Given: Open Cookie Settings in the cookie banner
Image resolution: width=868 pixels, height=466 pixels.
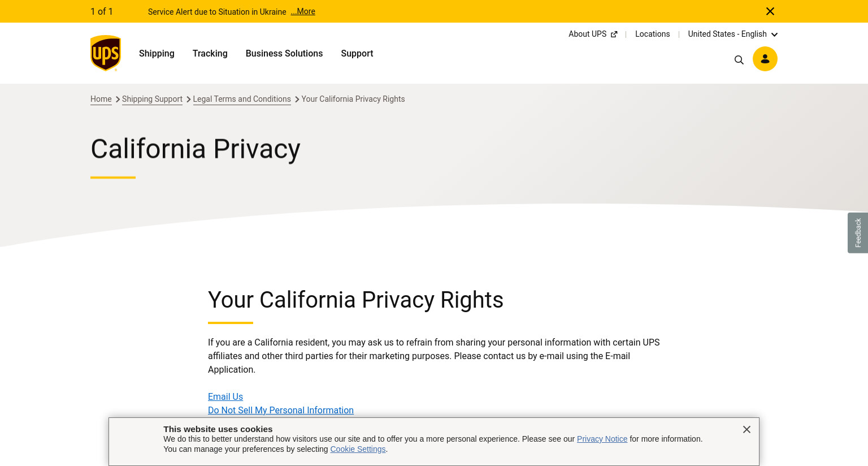Looking at the screenshot, I should click(x=358, y=449).
